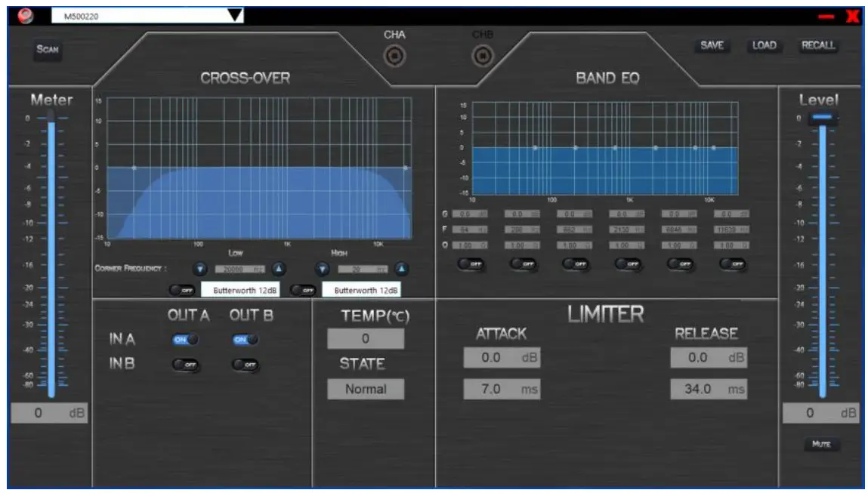
Task: Click the first band gain (G) field
Action: 470,214
